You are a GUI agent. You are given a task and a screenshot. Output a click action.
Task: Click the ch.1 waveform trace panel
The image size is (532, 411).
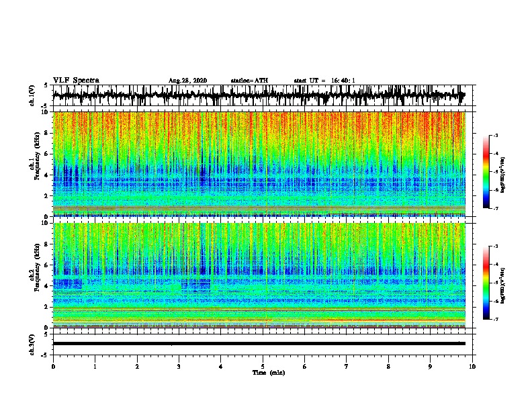click(263, 95)
